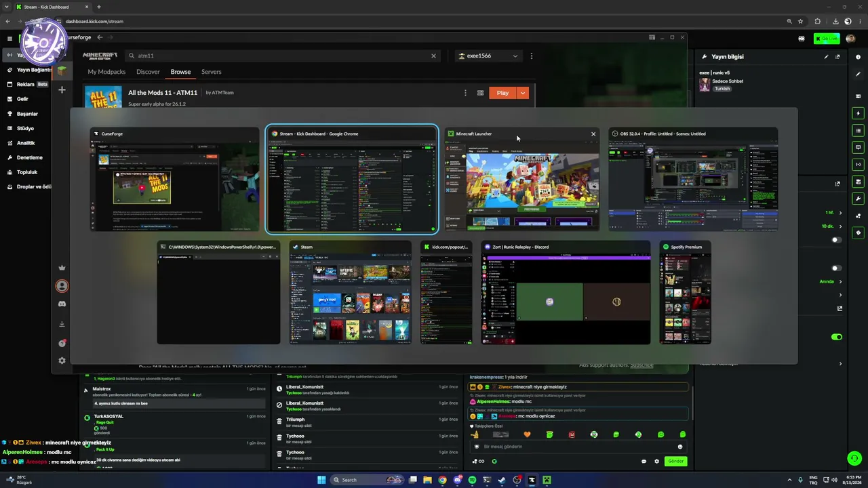This screenshot has width=868, height=488.
Task: Click the orange Play button for ATM11
Action: (x=502, y=93)
